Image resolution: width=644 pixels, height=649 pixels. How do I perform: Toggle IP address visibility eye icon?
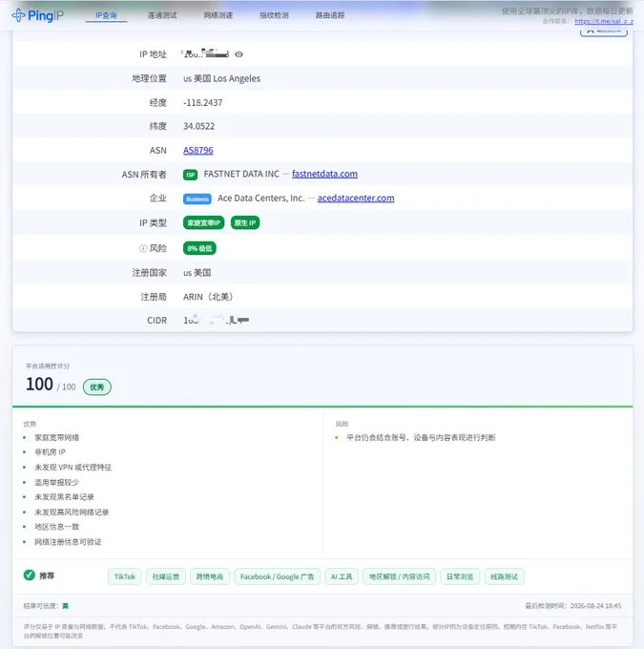click(x=239, y=54)
